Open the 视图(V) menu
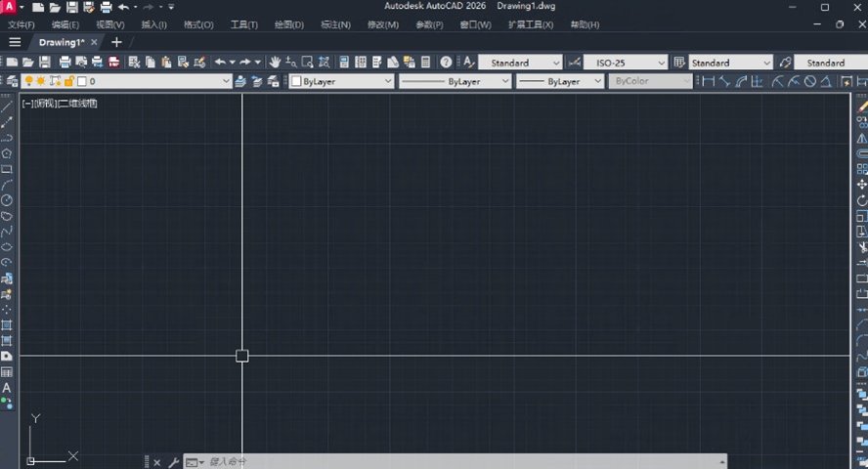Viewport: 868px width, 469px height. 110,24
